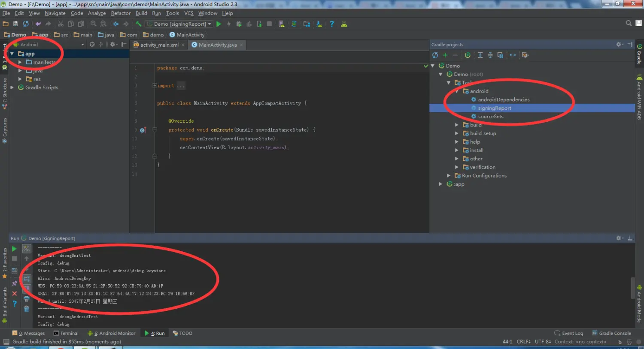Expand the install task group
The width and height of the screenshot is (644, 349).
point(457,150)
